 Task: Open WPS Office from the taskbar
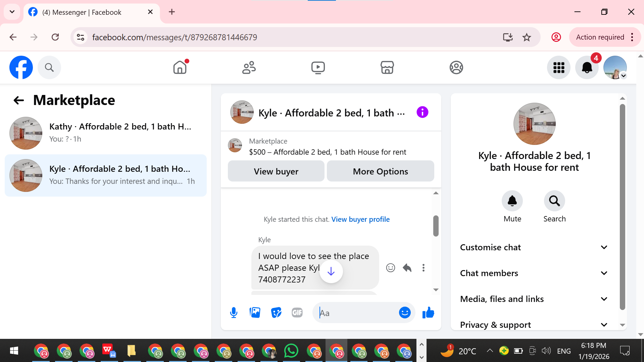pos(109,351)
